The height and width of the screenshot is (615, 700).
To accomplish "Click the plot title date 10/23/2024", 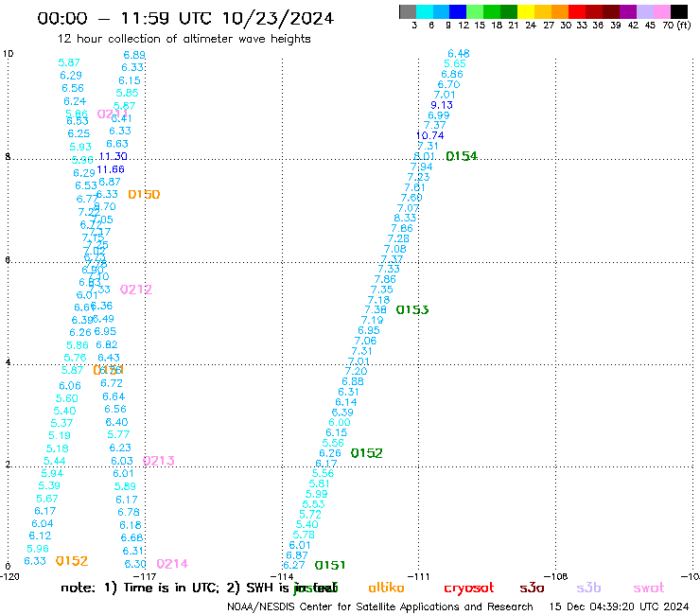I will tap(278, 18).
